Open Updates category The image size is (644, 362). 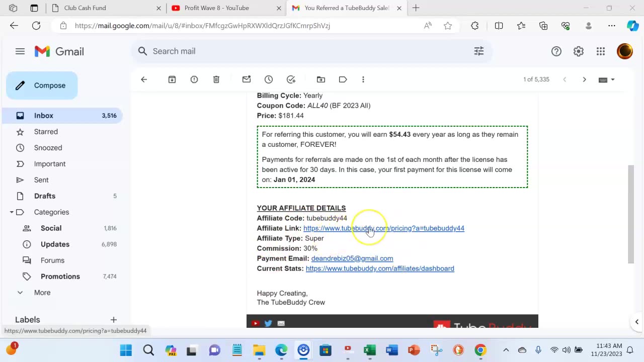pos(61,244)
